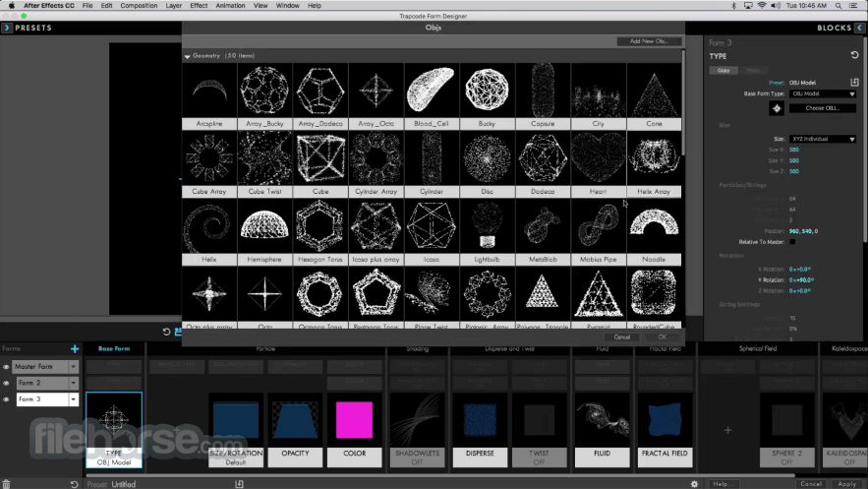
Task: Click Copy button in TYPE panel
Action: pos(723,70)
